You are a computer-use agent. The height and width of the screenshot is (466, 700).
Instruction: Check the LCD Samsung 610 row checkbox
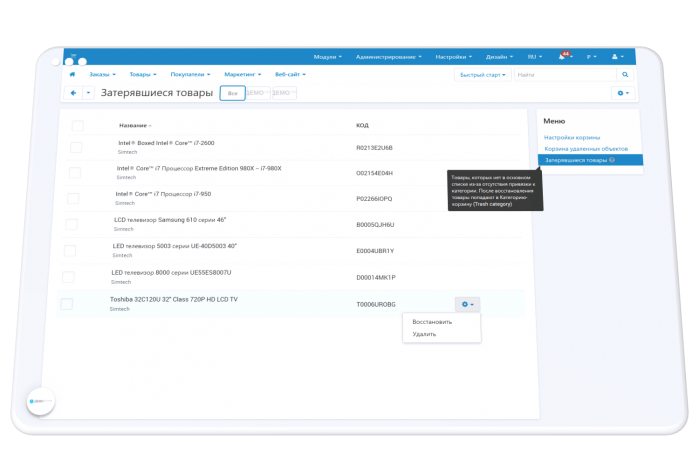click(71, 224)
